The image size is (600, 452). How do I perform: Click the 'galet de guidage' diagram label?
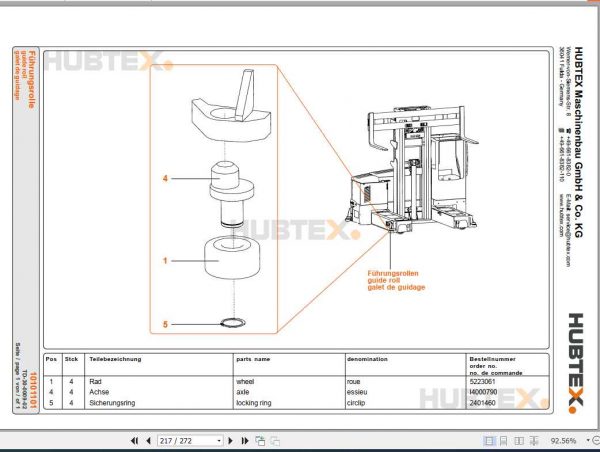(396, 287)
